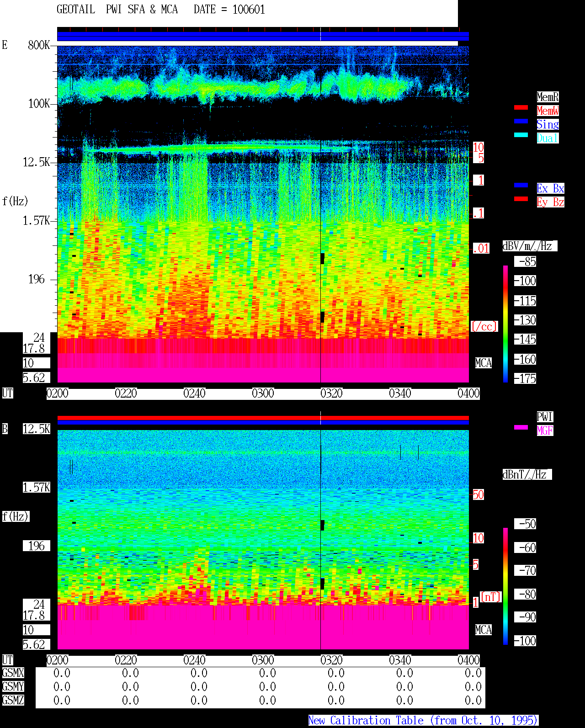Viewport: 585px width, 728px height.
Task: Click the PWI legend label
Action: 545,417
